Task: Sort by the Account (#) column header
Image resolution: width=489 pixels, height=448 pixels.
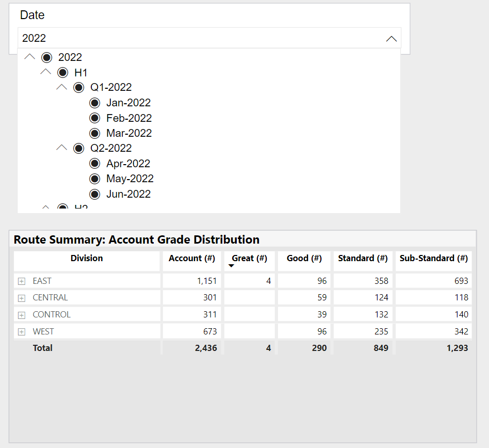Action: point(192,258)
